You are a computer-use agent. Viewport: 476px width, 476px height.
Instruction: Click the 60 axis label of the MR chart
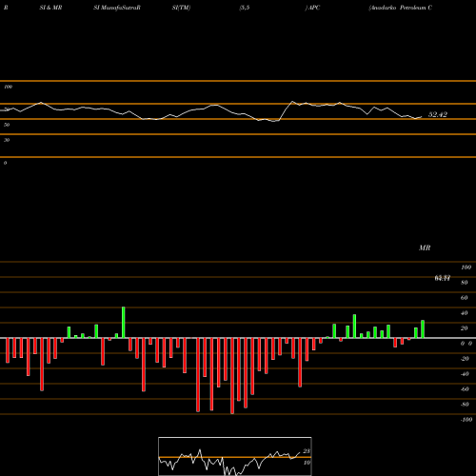coord(465,298)
